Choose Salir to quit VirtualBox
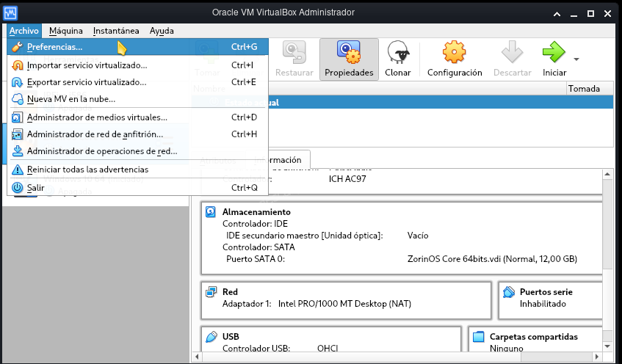 pos(137,188)
